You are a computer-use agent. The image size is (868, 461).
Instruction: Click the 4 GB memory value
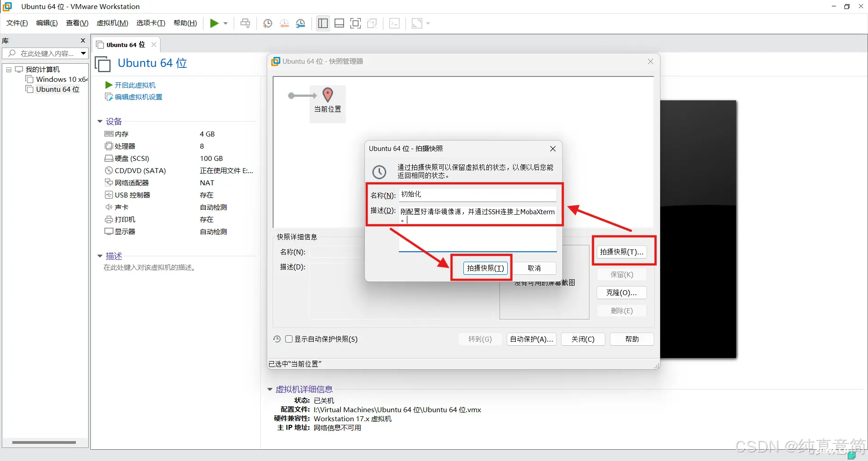pos(207,134)
